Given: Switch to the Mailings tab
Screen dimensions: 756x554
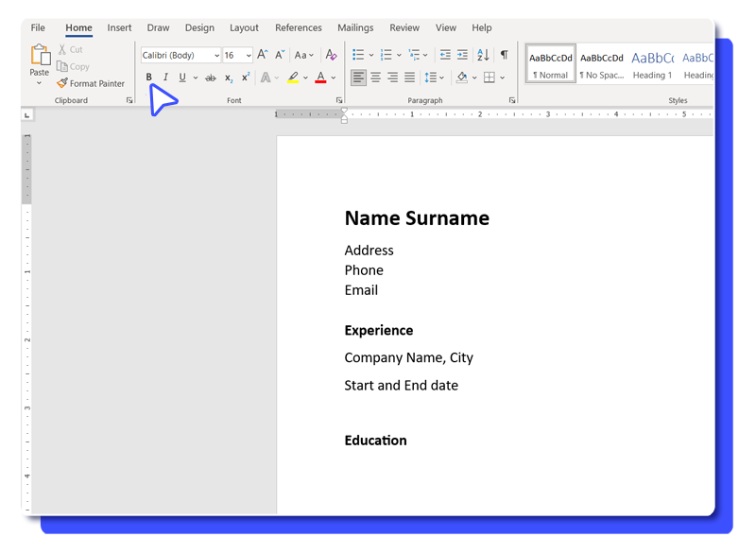Looking at the screenshot, I should (x=355, y=27).
